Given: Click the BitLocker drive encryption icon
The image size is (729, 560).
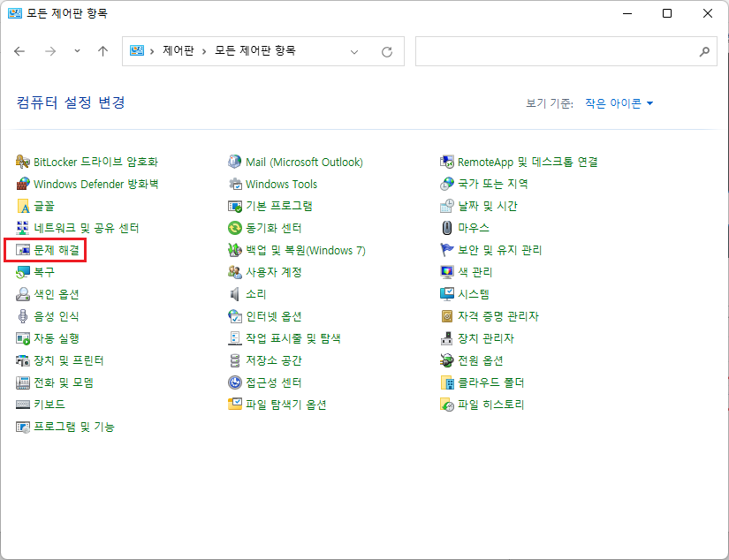Looking at the screenshot, I should point(24,163).
